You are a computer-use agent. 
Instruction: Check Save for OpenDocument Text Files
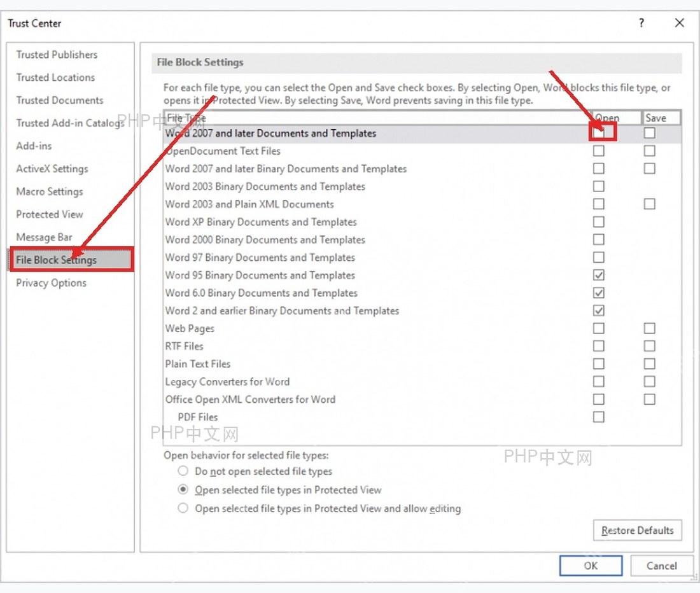point(650,151)
